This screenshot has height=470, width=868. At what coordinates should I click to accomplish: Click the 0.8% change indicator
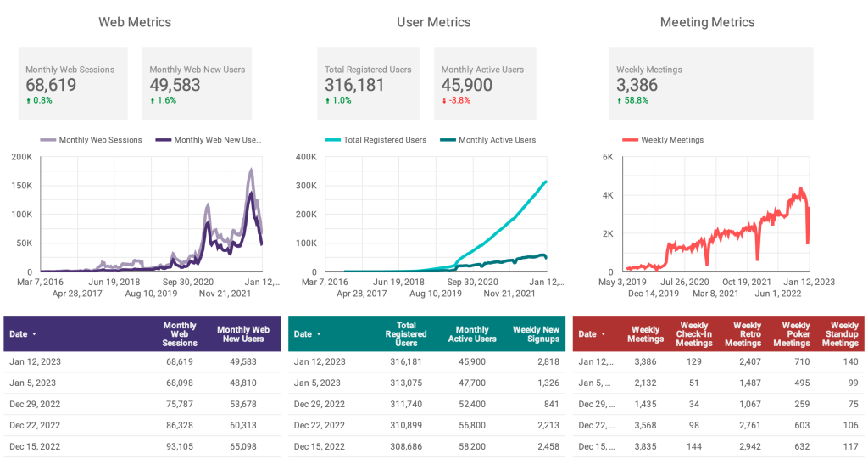(x=39, y=100)
